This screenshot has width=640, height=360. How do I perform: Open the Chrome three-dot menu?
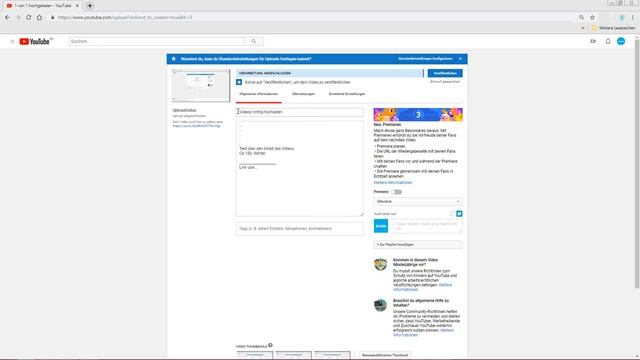[633, 18]
